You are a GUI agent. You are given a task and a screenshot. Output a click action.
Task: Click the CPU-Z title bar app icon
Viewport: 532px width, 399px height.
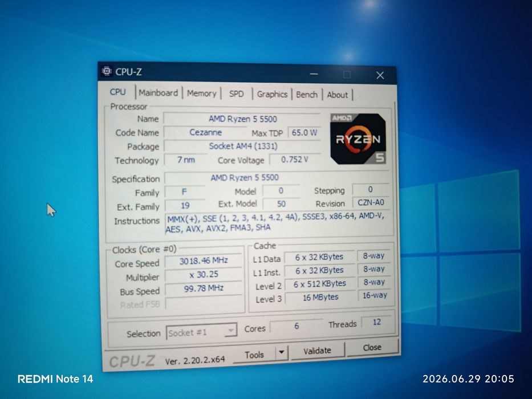coord(107,71)
